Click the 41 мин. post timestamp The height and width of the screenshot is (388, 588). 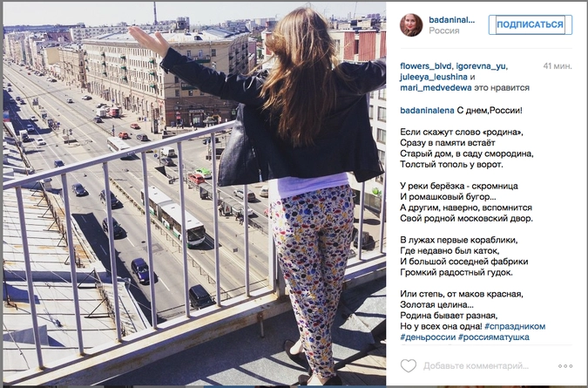(x=558, y=66)
